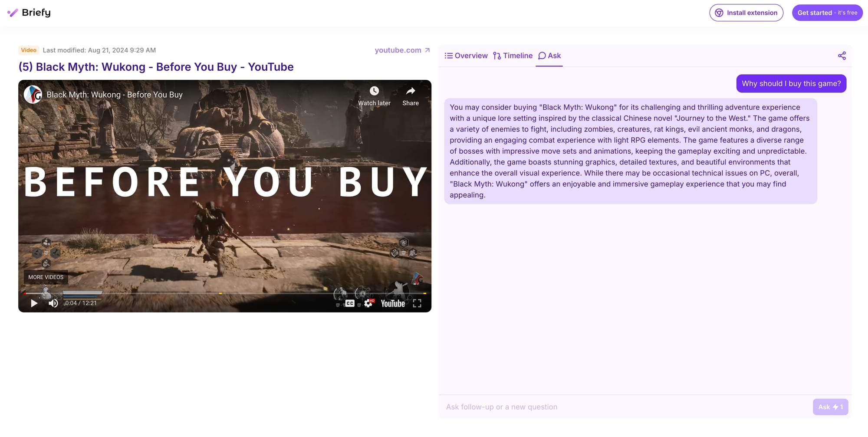Select the Ask tab
The height and width of the screenshot is (437, 868).
click(x=549, y=56)
